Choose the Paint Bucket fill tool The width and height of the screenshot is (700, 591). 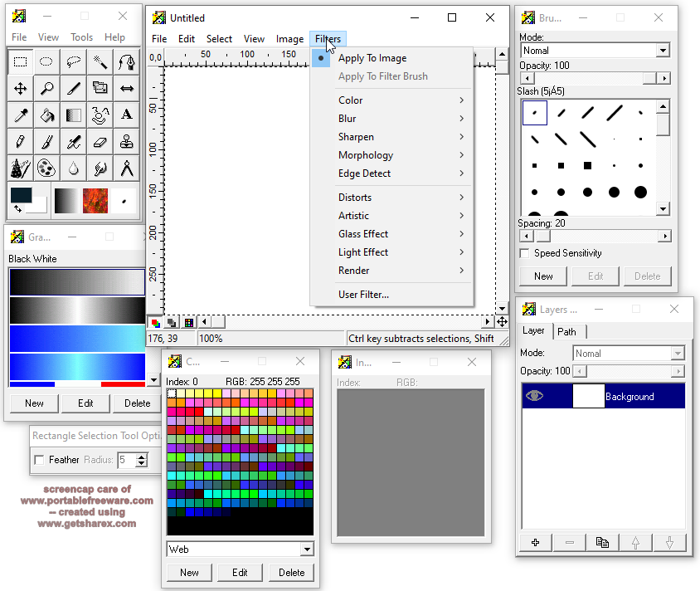click(x=46, y=115)
